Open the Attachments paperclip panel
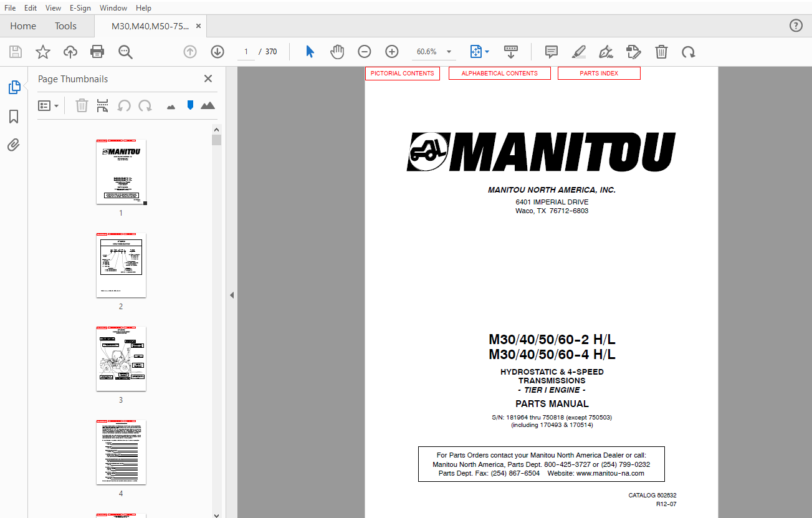This screenshot has width=812, height=518. tap(14, 145)
